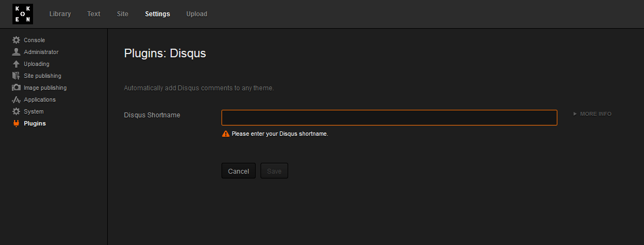
Task: Expand the More Info disclosure triangle
Action: click(x=575, y=114)
